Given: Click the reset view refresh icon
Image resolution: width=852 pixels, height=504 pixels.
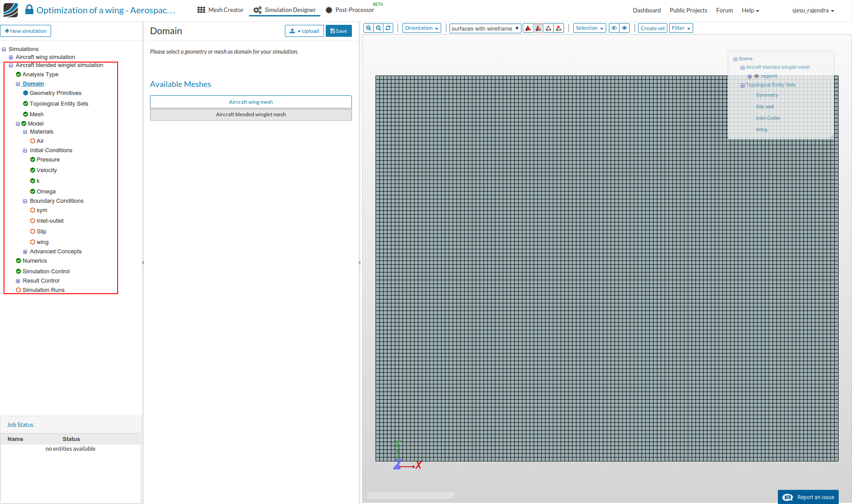Looking at the screenshot, I should (x=388, y=28).
